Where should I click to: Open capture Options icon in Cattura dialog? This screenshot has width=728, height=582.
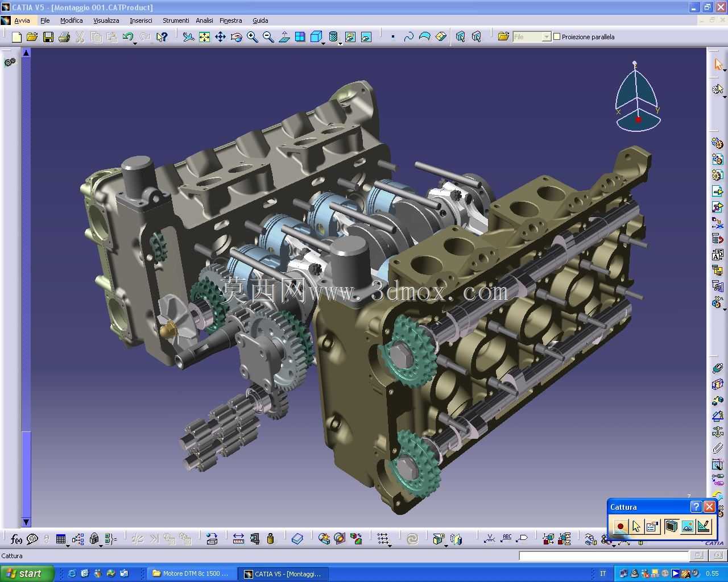[652, 526]
